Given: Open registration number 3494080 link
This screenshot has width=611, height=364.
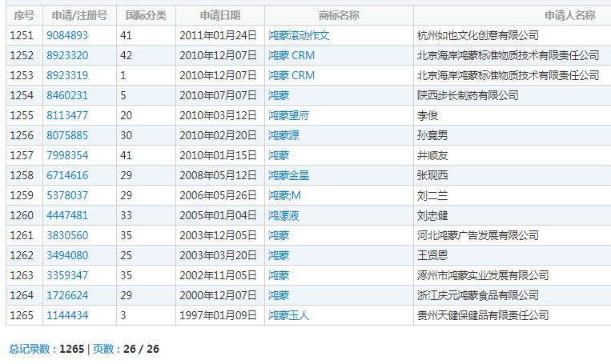Looking at the screenshot, I should pyautogui.click(x=67, y=255).
